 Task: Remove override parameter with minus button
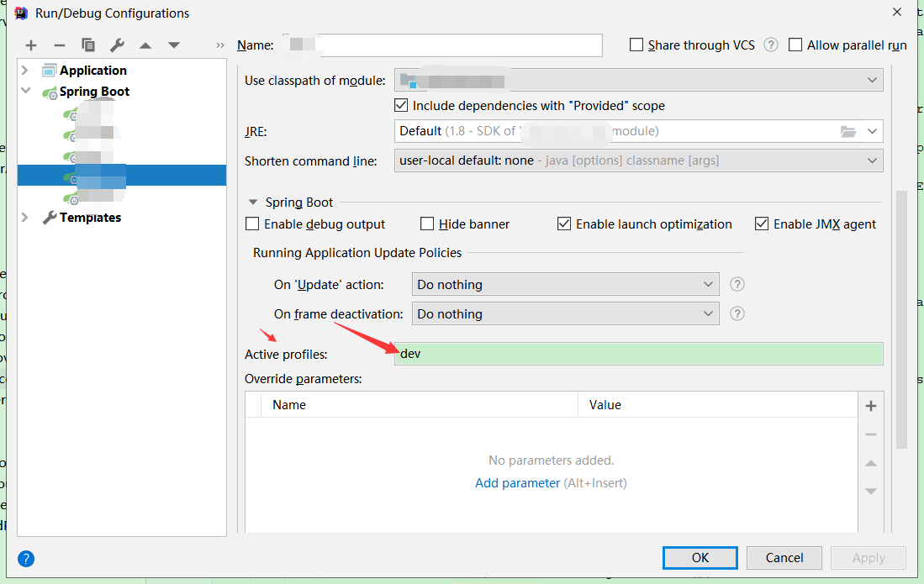pos(871,434)
